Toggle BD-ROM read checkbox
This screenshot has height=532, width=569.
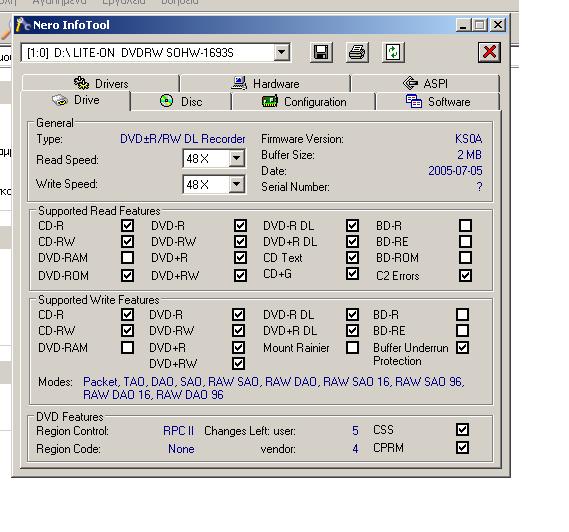466,258
